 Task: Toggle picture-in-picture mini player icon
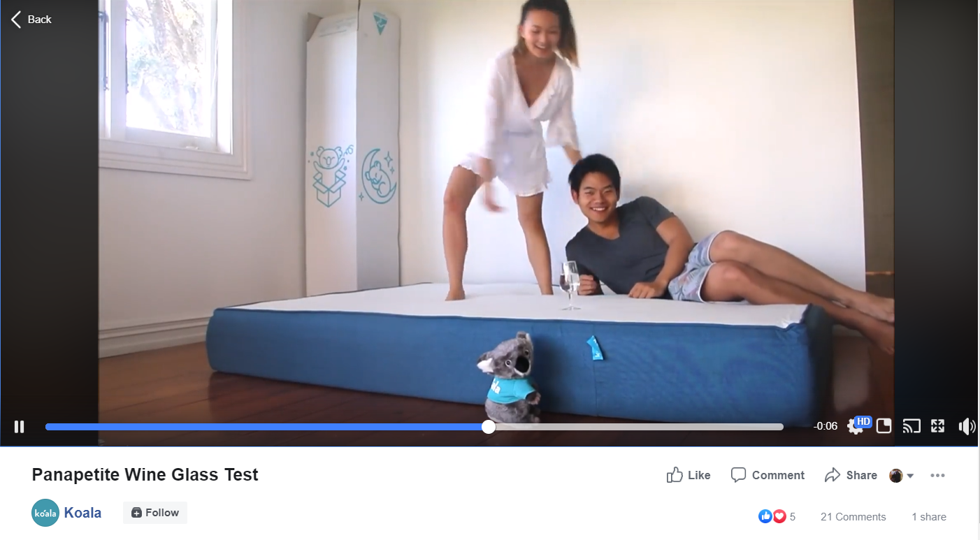(884, 426)
